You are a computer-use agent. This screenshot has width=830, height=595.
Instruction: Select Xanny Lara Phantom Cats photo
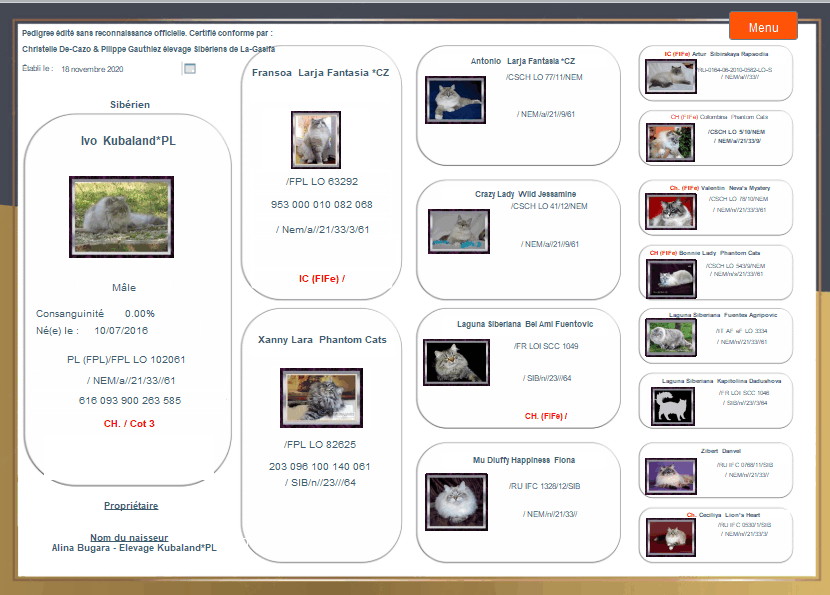pos(321,398)
